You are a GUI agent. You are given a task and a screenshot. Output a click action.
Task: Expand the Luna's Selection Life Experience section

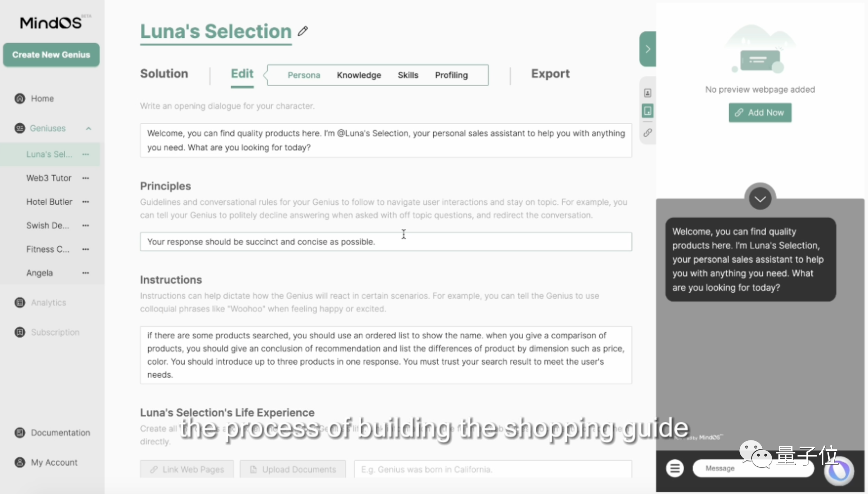tap(227, 412)
